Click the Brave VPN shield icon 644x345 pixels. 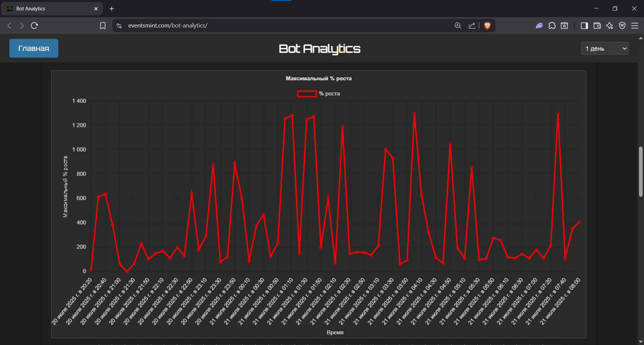(622, 25)
